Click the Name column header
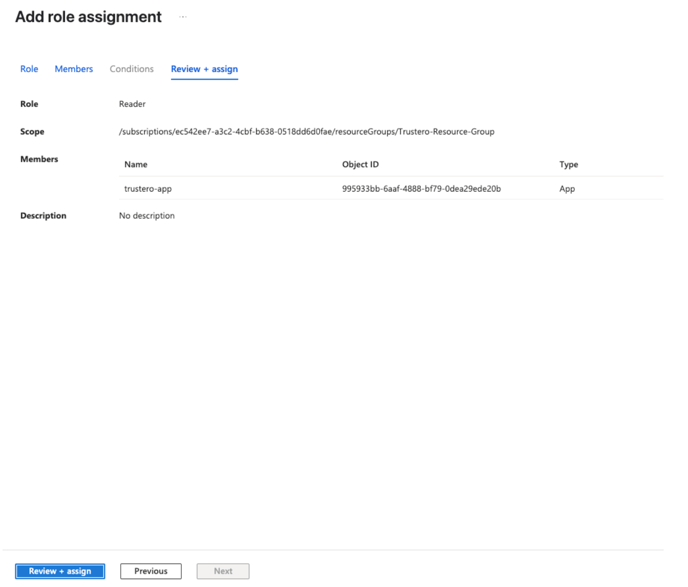Screen dimensions: 688x587 (136, 164)
